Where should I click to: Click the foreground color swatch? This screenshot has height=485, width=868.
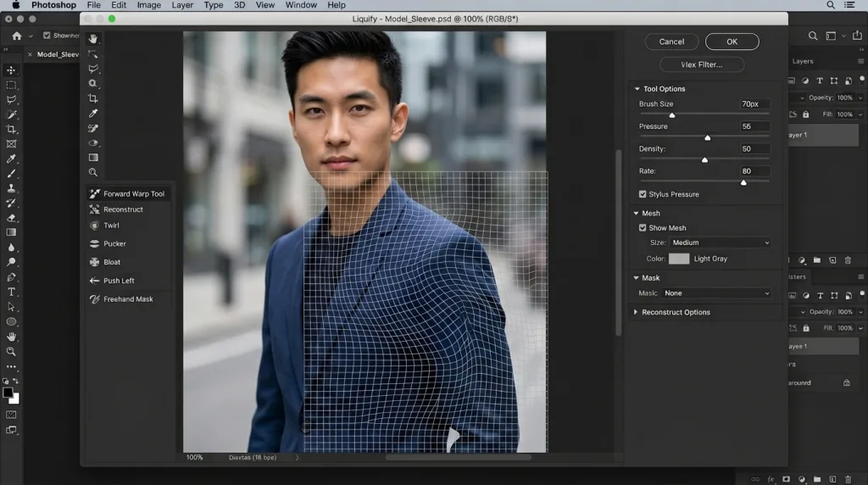(8, 393)
